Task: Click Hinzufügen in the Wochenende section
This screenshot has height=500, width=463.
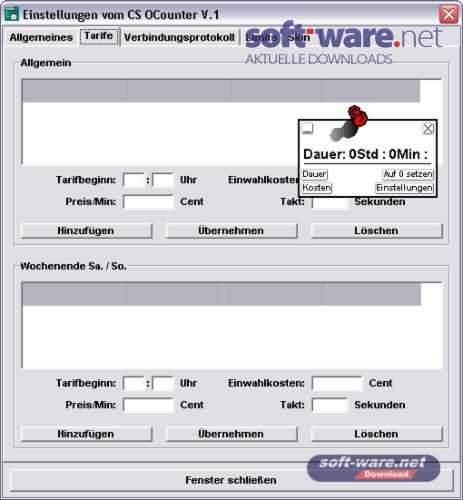Action: click(86, 434)
